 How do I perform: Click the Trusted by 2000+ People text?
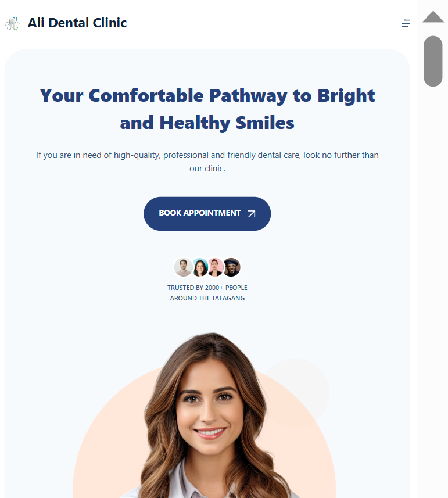tap(207, 288)
